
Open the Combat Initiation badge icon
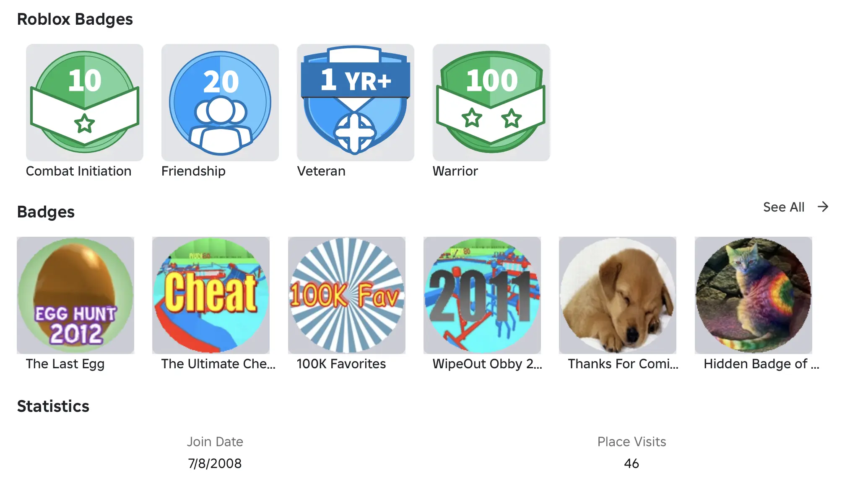(x=85, y=102)
